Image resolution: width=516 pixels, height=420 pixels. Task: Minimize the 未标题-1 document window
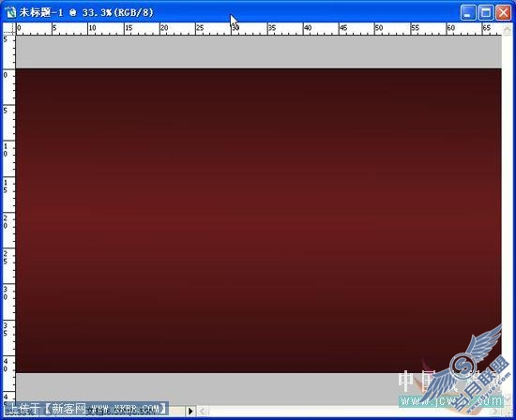pyautogui.click(x=467, y=13)
